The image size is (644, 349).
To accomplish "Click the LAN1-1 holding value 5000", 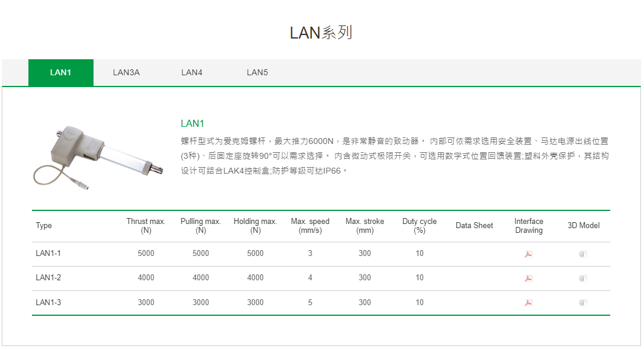I will click(255, 253).
